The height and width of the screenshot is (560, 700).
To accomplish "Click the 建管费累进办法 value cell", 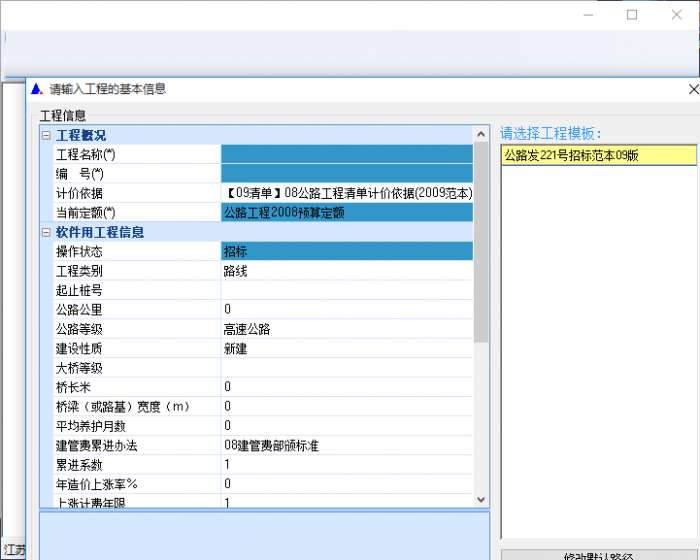I will pos(346,445).
